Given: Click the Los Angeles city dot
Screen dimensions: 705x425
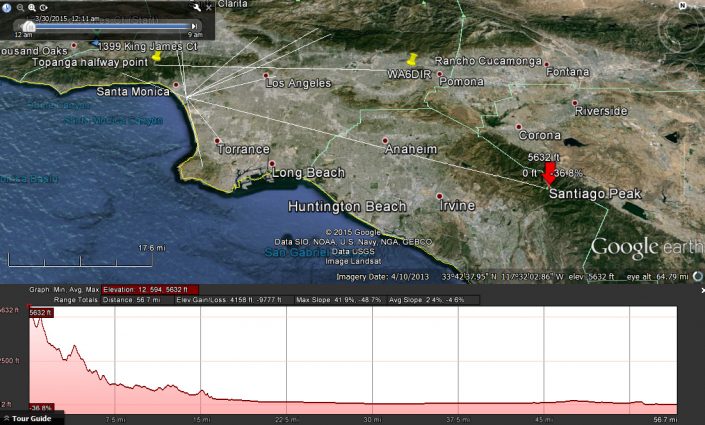Looking at the screenshot, I should point(266,75).
